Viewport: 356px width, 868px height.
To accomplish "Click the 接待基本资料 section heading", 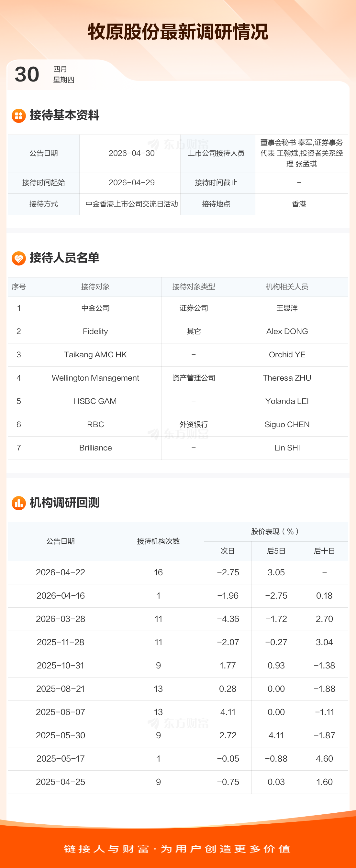I will (64, 115).
